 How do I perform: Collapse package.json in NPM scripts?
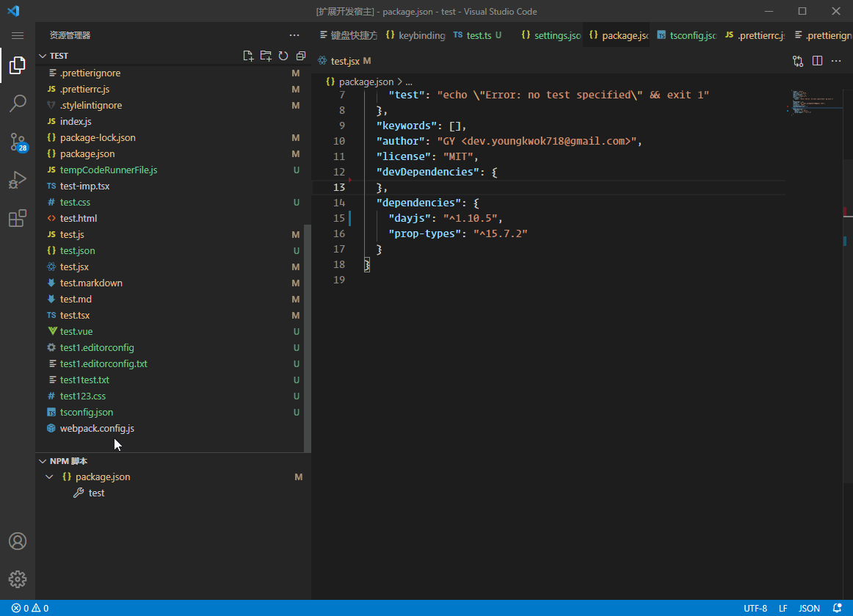coord(49,477)
